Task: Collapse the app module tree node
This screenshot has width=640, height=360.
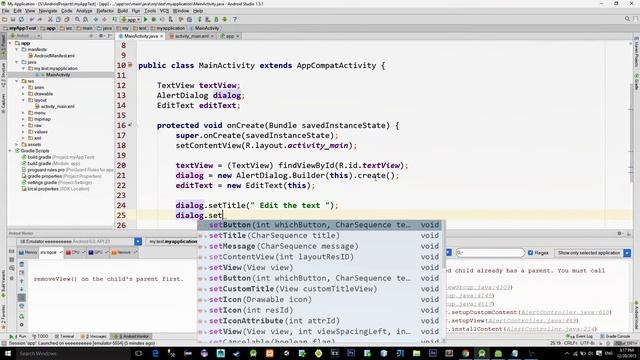Action: coord(11,43)
